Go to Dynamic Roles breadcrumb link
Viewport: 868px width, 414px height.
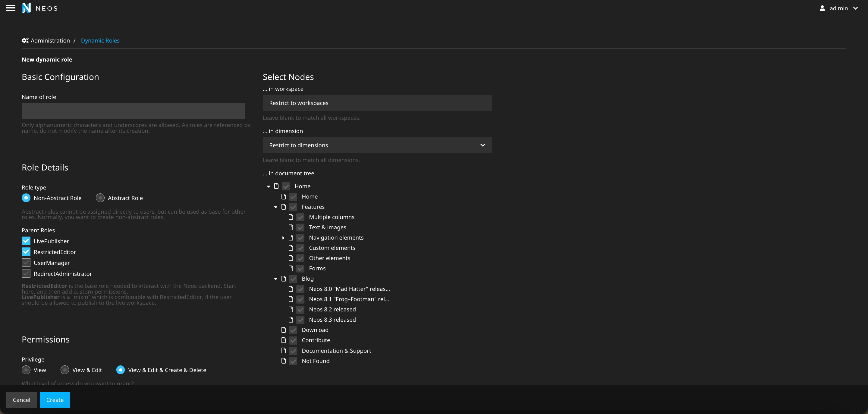(100, 40)
